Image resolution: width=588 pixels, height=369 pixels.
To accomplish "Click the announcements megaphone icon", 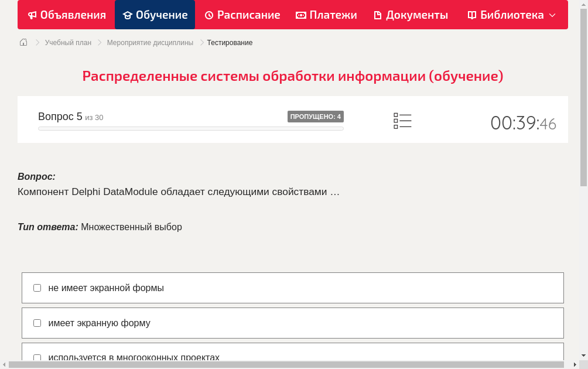I will point(32,15).
